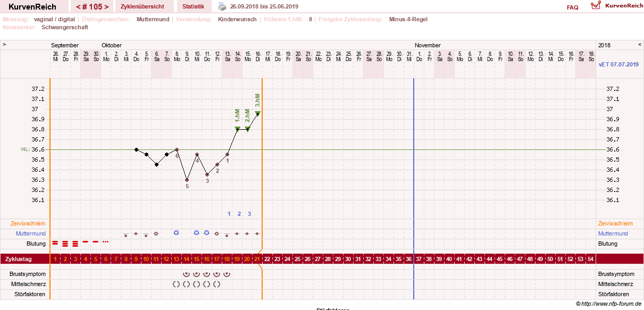Click cycle day 1 in the Zyklustag bar
Viewport: 644px width, 310px height.
point(55,259)
